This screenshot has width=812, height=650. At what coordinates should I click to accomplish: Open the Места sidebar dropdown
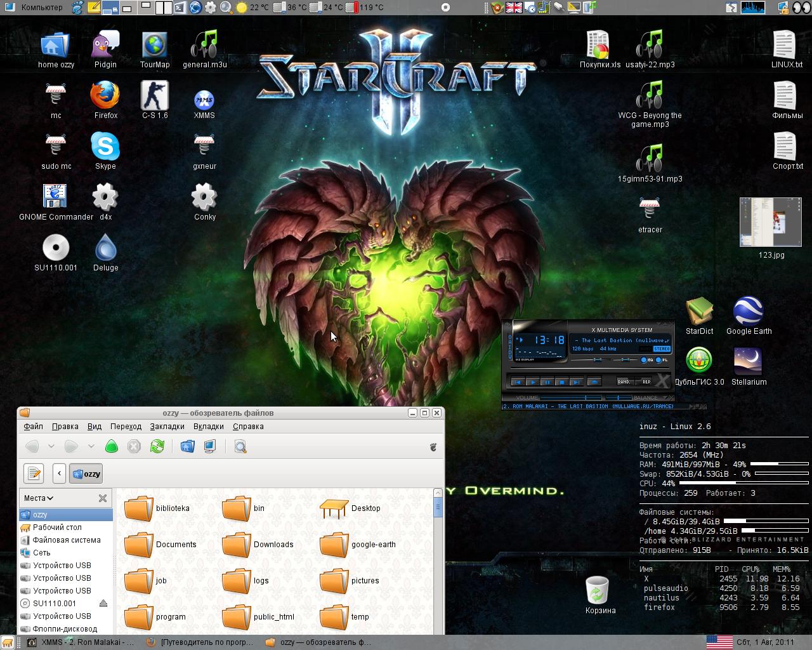tap(38, 498)
